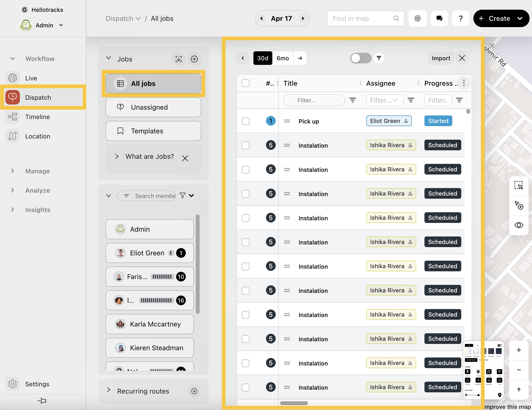Toggle the map visibility eye icon

(519, 225)
